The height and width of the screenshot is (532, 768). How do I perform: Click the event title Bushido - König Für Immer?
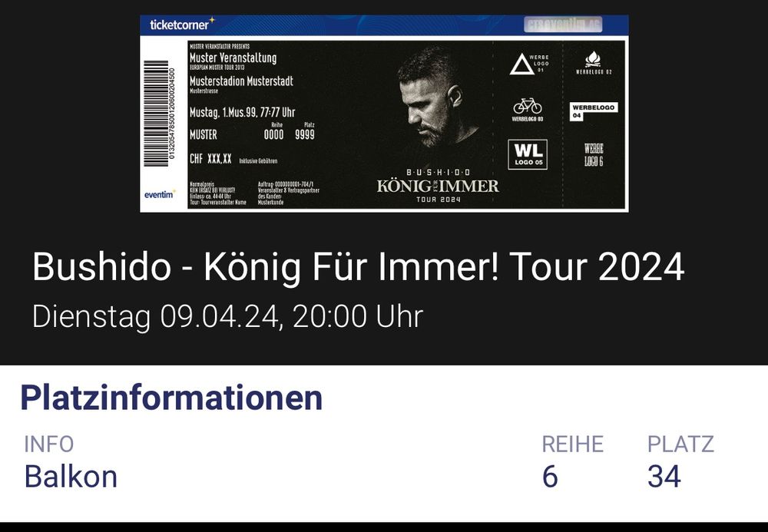pos(358,266)
